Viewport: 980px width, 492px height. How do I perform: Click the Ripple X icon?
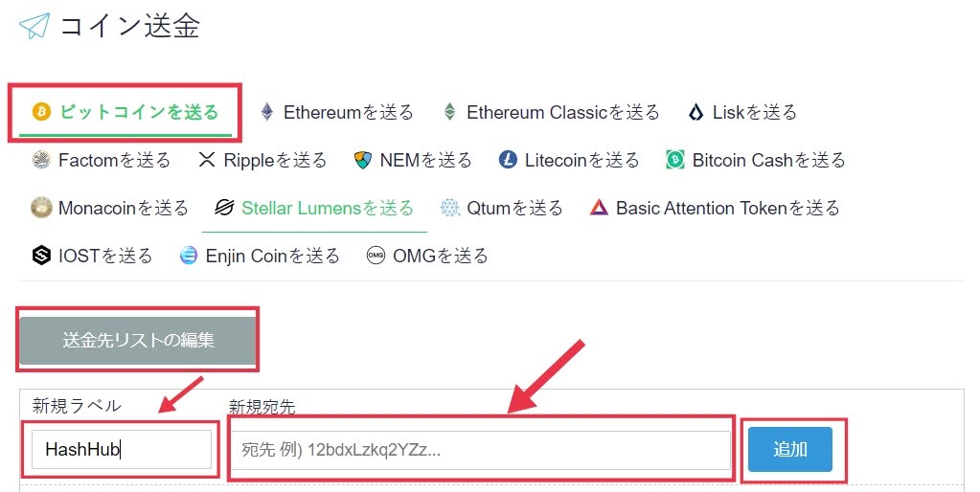(206, 160)
